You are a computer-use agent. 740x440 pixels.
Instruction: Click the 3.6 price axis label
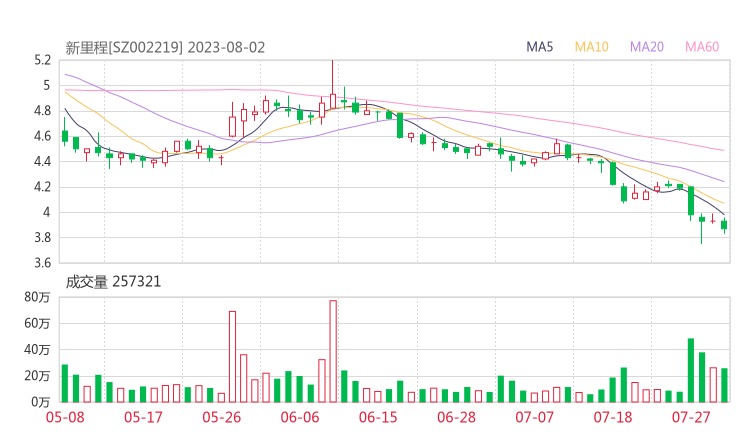(42, 263)
